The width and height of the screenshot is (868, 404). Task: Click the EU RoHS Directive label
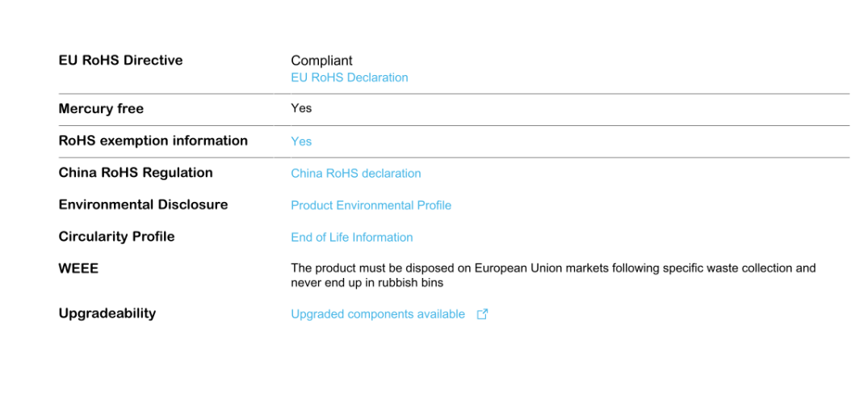pyautogui.click(x=120, y=61)
